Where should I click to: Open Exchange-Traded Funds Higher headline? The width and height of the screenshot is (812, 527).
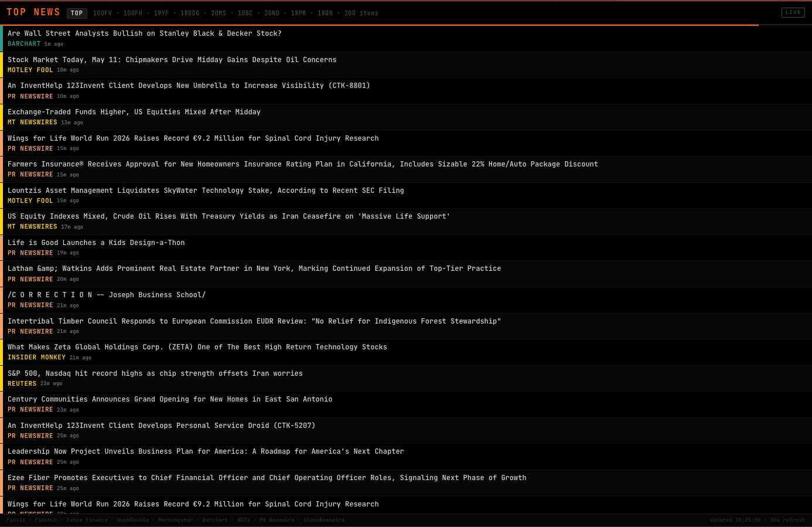pyautogui.click(x=134, y=112)
